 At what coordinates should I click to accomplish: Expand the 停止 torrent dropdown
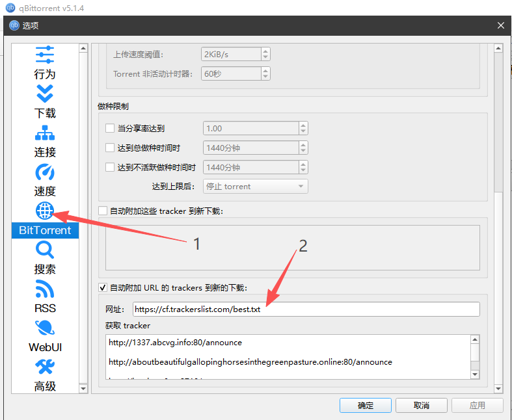pos(256,187)
